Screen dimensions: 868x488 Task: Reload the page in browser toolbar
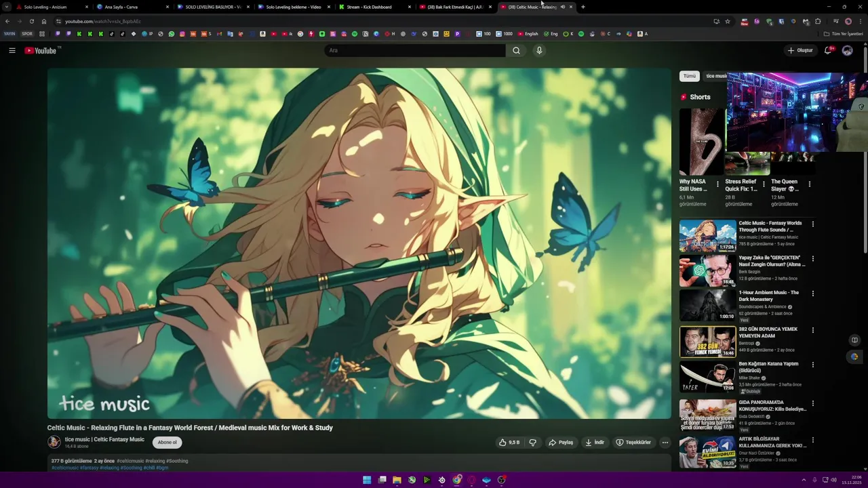[x=31, y=21]
